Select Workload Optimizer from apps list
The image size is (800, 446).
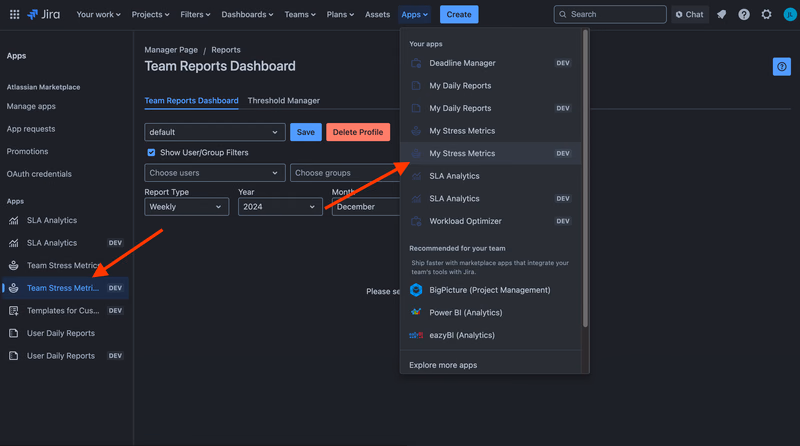coord(490,221)
